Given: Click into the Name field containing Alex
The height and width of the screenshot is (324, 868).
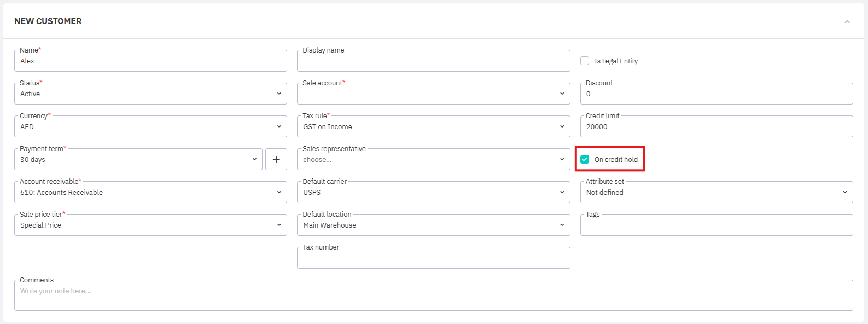Looking at the screenshot, I should pos(150,61).
